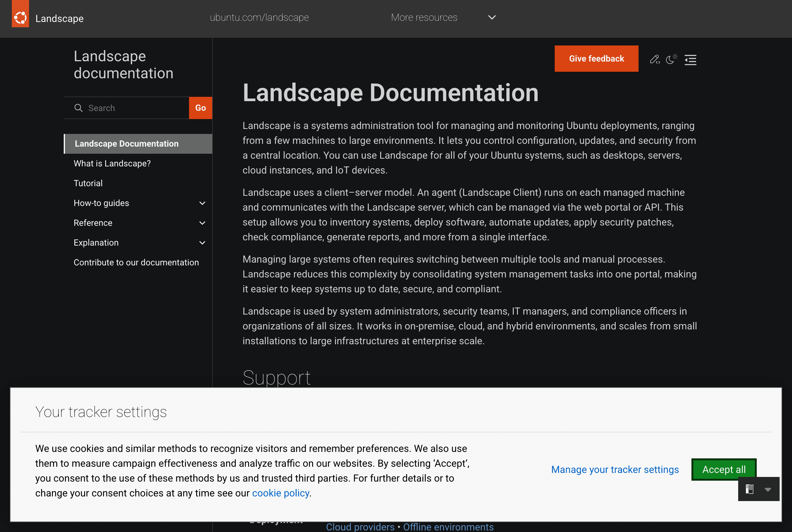Image resolution: width=792 pixels, height=532 pixels.
Task: Open Offline environments link
Action: pyautogui.click(x=448, y=527)
